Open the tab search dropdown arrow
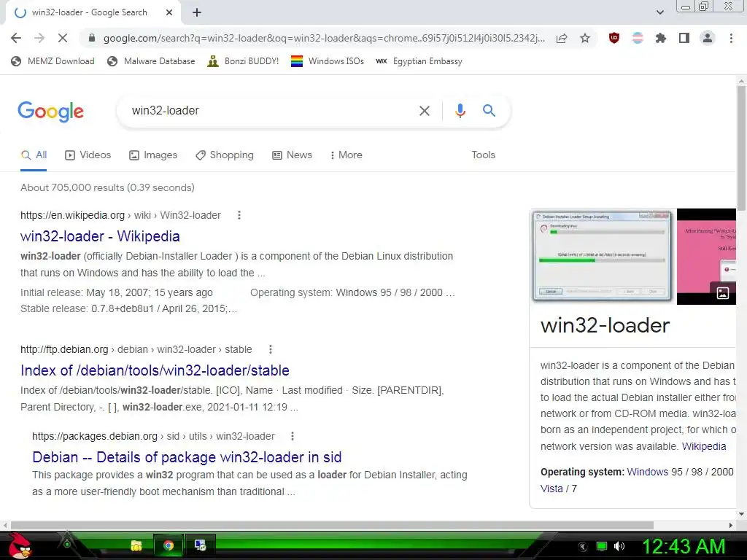 click(x=659, y=12)
